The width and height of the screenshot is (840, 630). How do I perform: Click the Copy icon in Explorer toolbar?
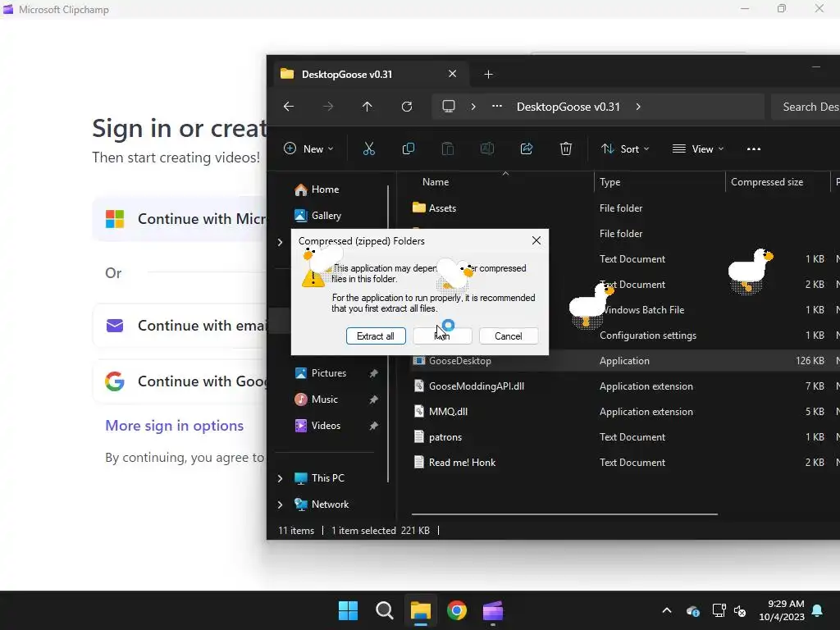(409, 149)
